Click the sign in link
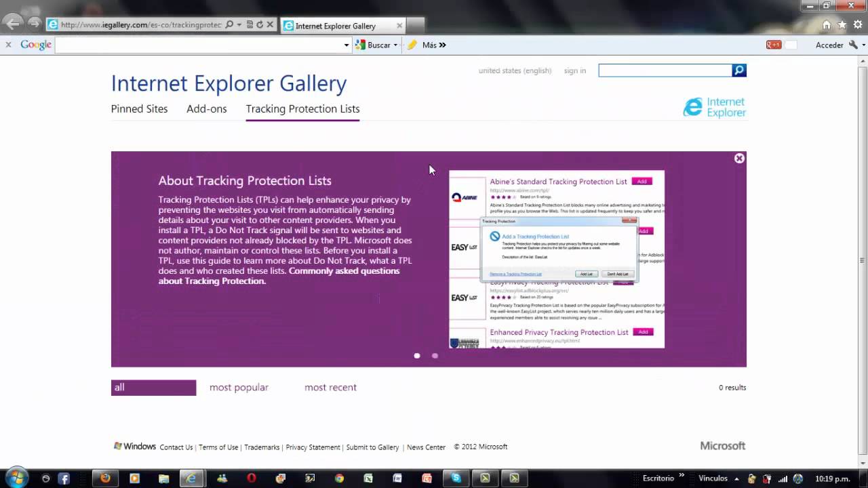Image resolution: width=868 pixels, height=488 pixels. tap(575, 70)
